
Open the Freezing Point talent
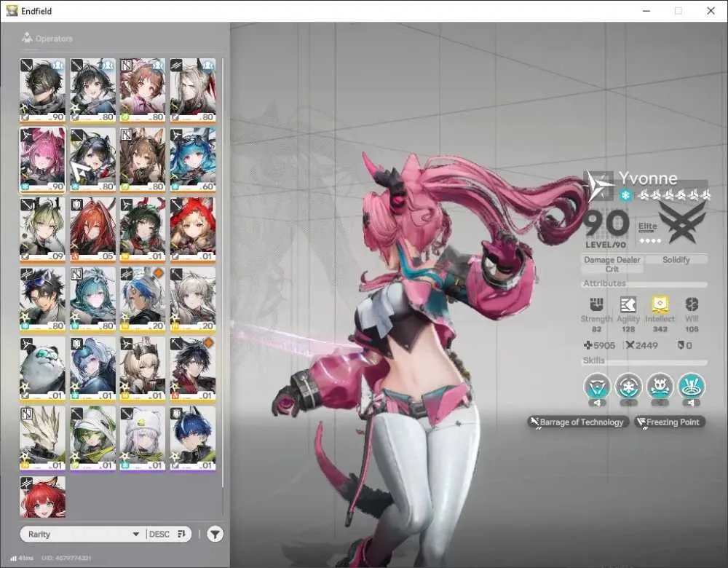(670, 422)
